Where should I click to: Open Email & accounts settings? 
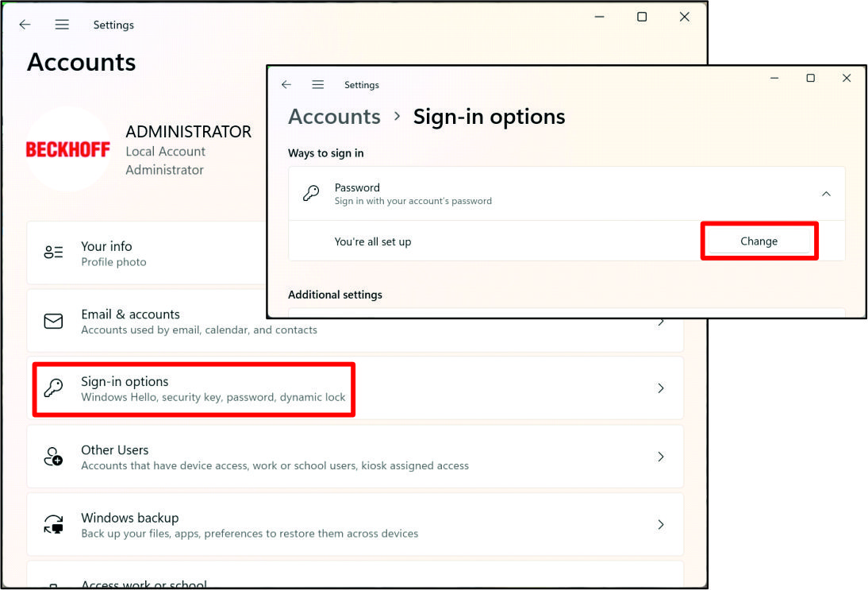(x=355, y=322)
